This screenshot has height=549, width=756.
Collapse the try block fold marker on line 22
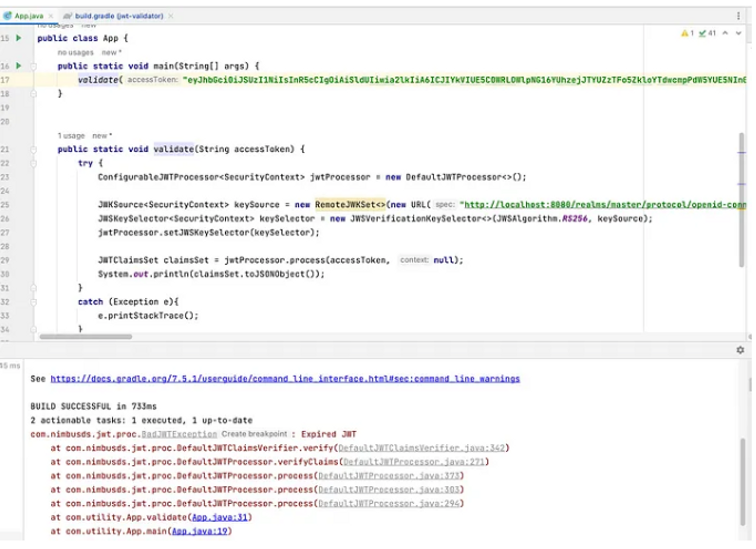point(33,163)
